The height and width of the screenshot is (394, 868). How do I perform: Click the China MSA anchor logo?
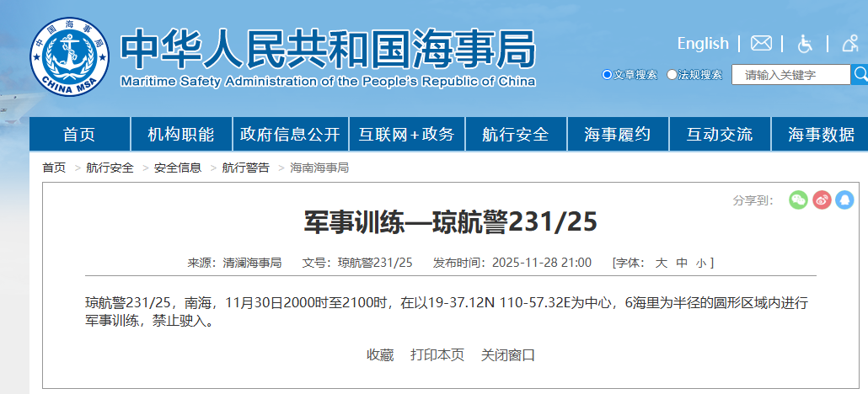(71, 57)
